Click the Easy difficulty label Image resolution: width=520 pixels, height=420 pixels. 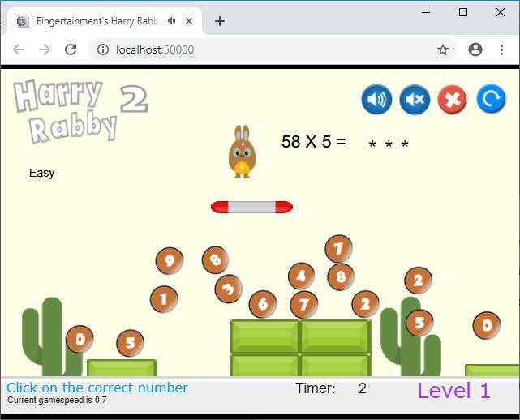[42, 173]
